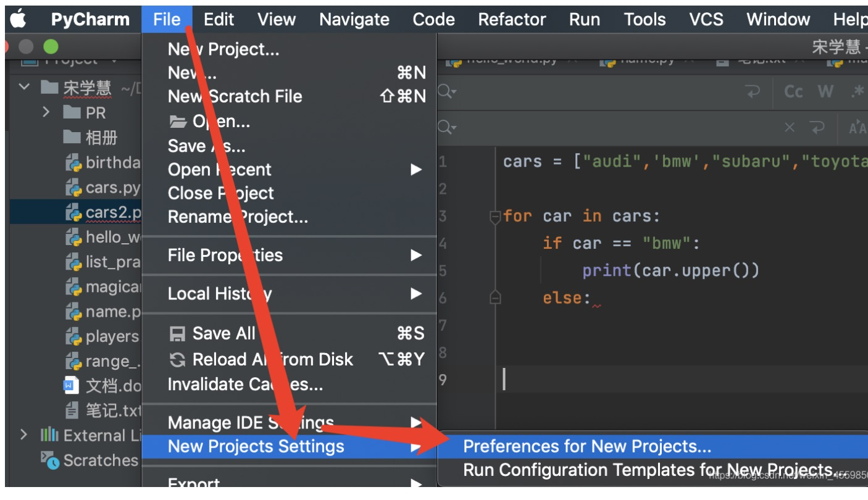The width and height of the screenshot is (868, 500).
Task: Click the search history magnifier icon
Action: [x=447, y=92]
